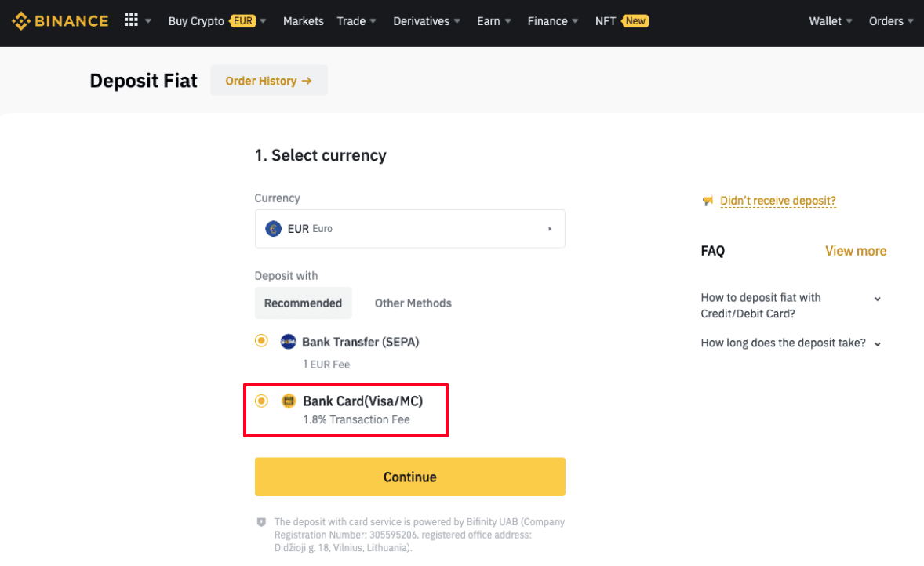Expand the Trade menu arrow

pos(373,21)
